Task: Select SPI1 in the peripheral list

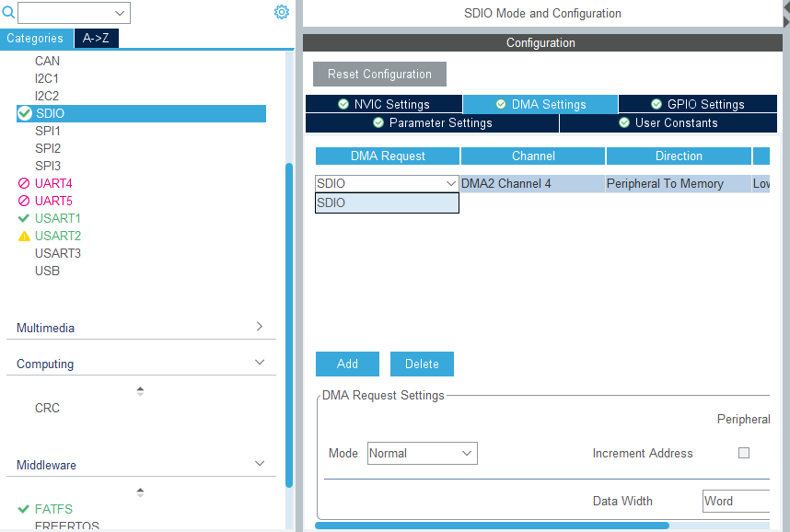Action: coord(48,131)
